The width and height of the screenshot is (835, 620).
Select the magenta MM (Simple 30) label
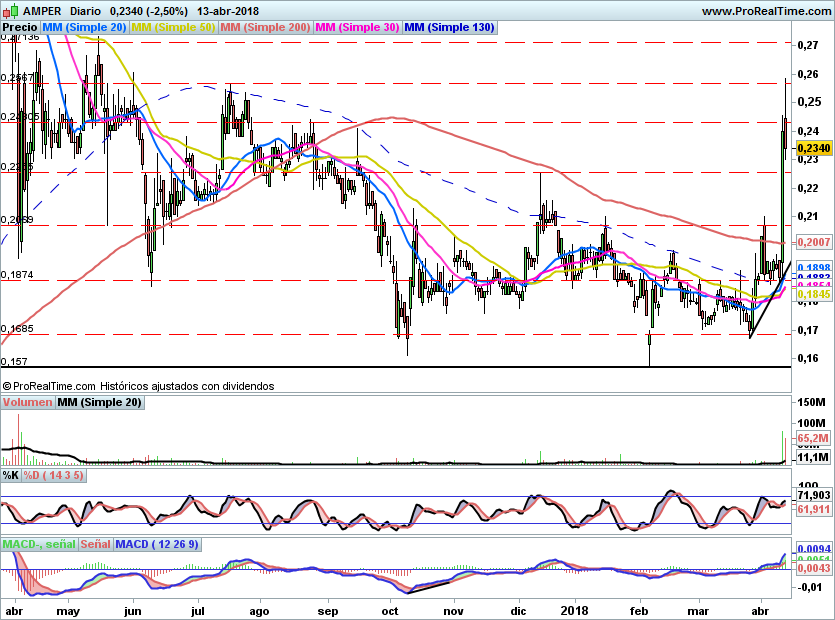(x=357, y=28)
